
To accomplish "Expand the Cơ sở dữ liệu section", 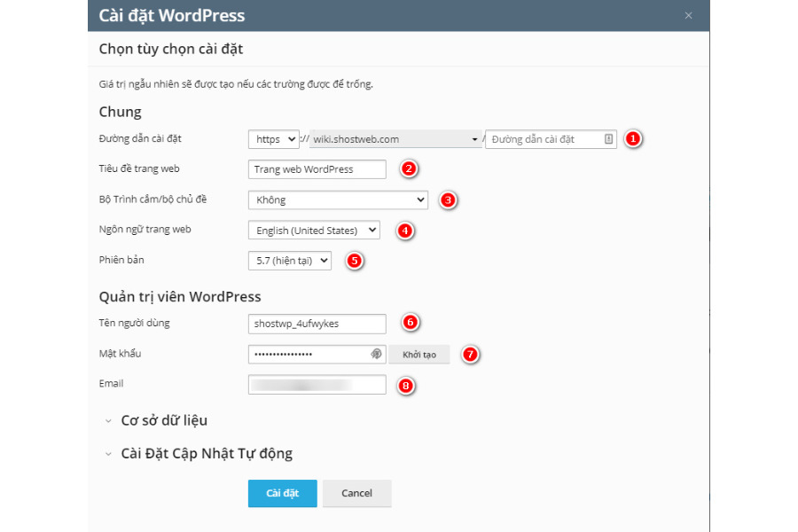I will [x=164, y=420].
